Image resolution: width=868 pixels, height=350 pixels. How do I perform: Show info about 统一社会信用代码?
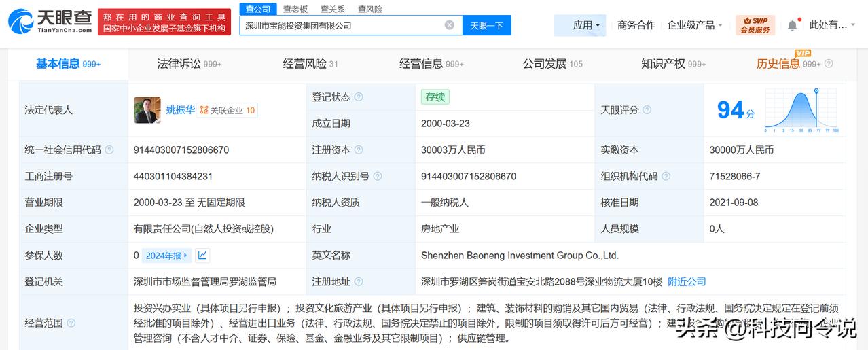pos(109,150)
